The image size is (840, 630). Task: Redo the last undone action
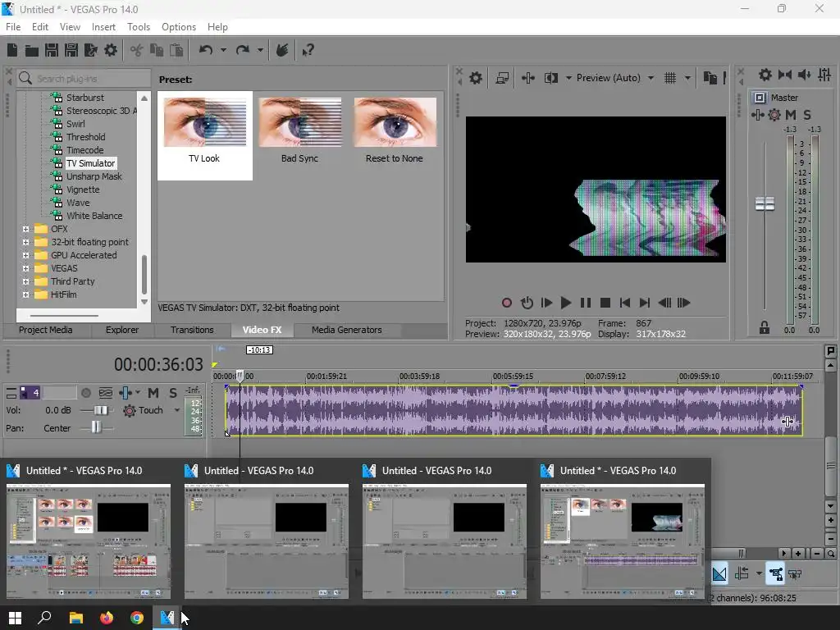tap(243, 50)
